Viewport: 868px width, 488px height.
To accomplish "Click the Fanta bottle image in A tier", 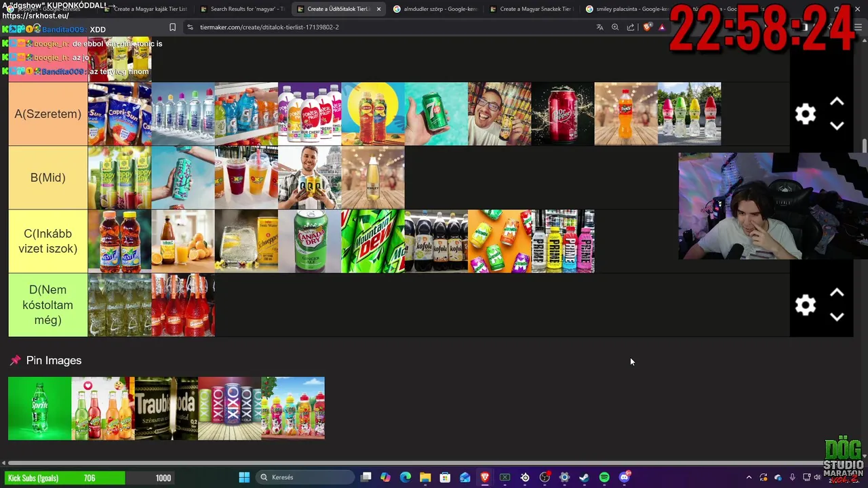I will [x=626, y=114].
